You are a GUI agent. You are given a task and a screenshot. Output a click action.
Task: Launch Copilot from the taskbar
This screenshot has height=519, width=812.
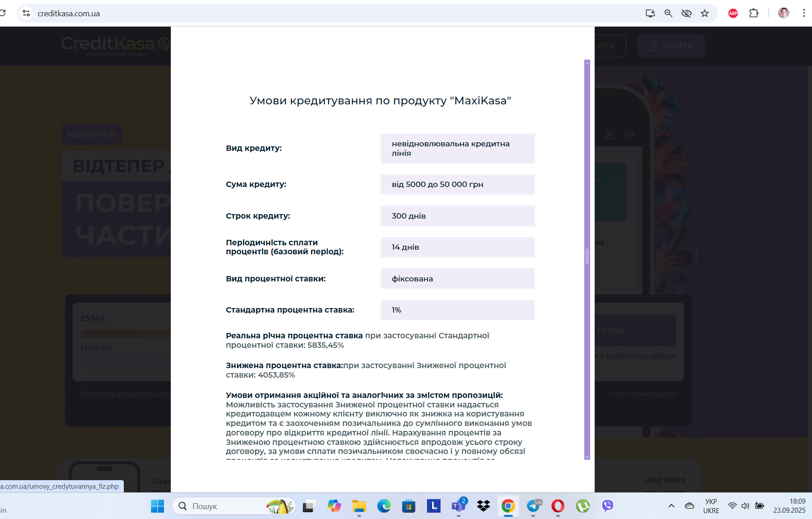pos(334,506)
